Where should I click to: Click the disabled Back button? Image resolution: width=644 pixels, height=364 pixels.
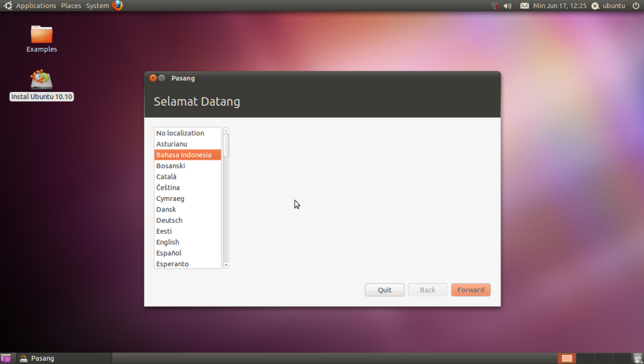(428, 290)
